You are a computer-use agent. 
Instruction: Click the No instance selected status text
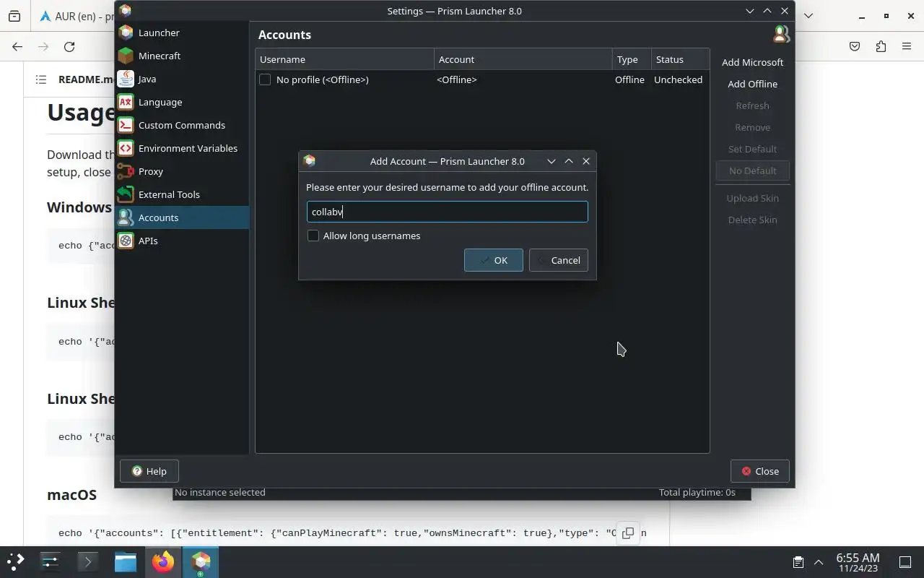click(x=220, y=492)
